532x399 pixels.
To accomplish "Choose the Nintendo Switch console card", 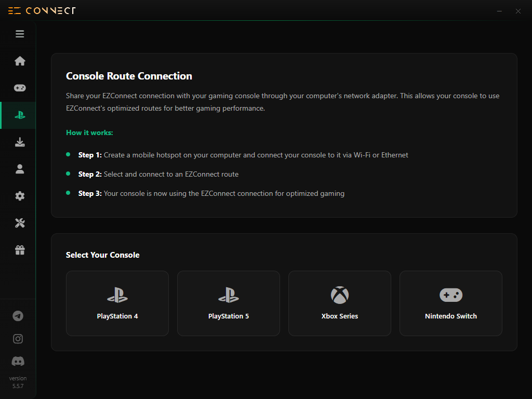I will 451,303.
